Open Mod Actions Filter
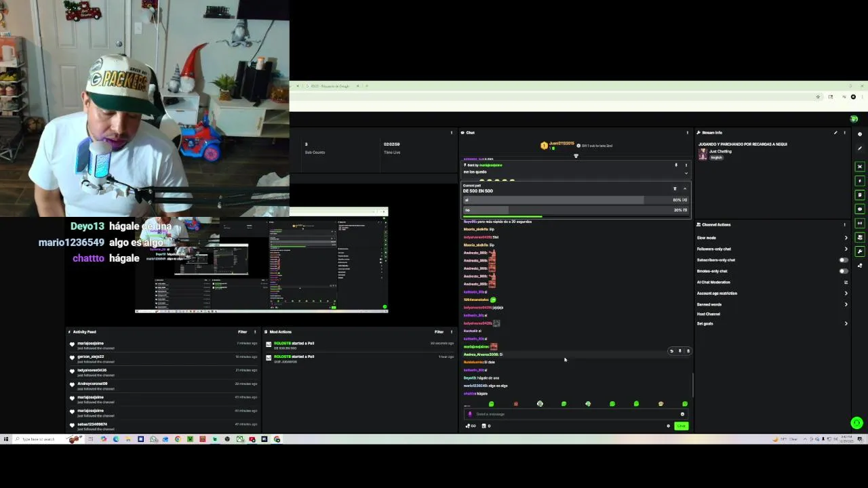 coord(439,332)
